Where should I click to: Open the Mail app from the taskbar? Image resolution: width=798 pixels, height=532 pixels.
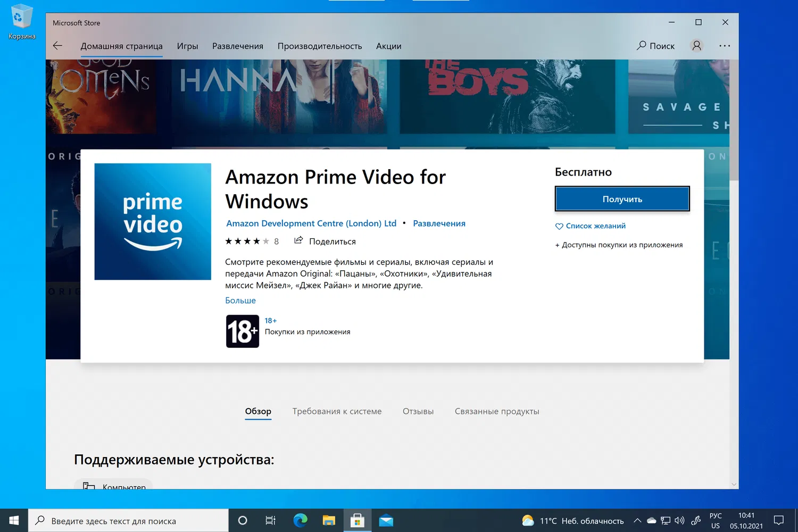[386, 520]
